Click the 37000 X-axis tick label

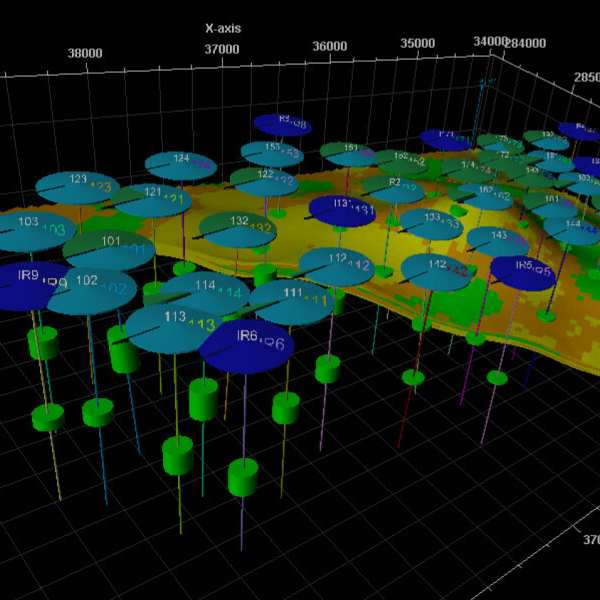[x=222, y=49]
